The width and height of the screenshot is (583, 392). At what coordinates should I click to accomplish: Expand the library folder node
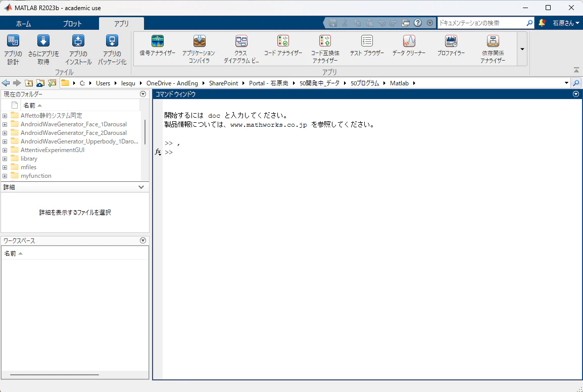[5, 159]
